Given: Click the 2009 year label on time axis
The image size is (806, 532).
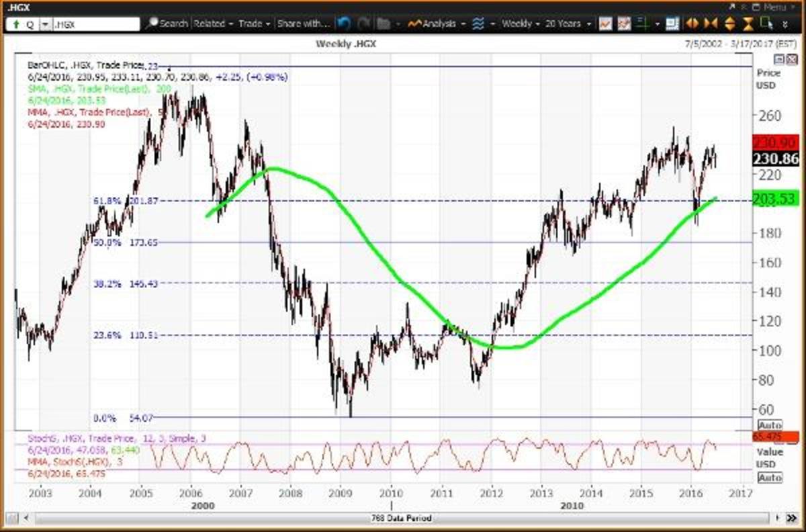Looking at the screenshot, I should click(x=339, y=492).
